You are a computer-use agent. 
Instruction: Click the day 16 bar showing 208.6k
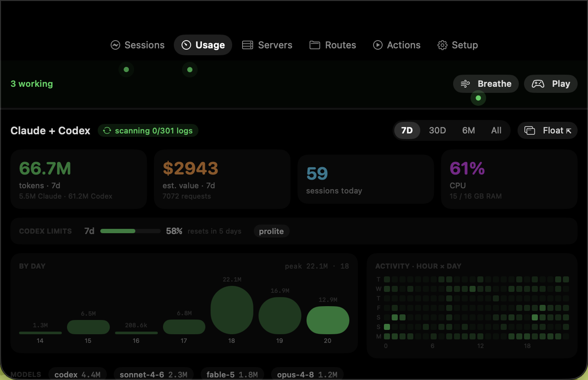pyautogui.click(x=136, y=333)
